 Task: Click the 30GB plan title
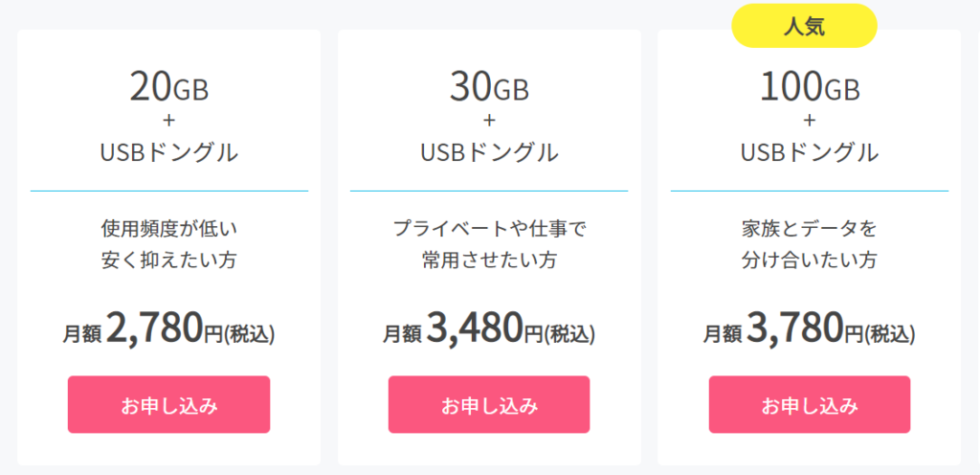coord(489,88)
